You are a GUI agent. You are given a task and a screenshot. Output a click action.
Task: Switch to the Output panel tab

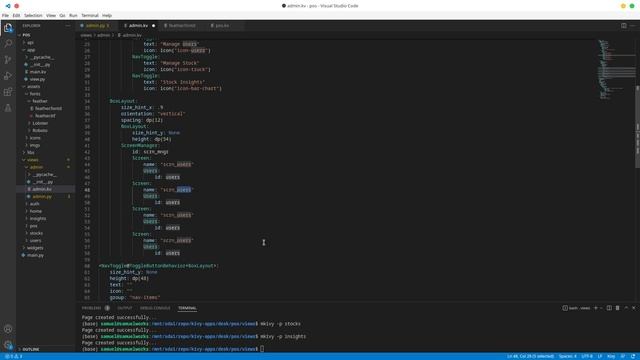(x=125, y=308)
